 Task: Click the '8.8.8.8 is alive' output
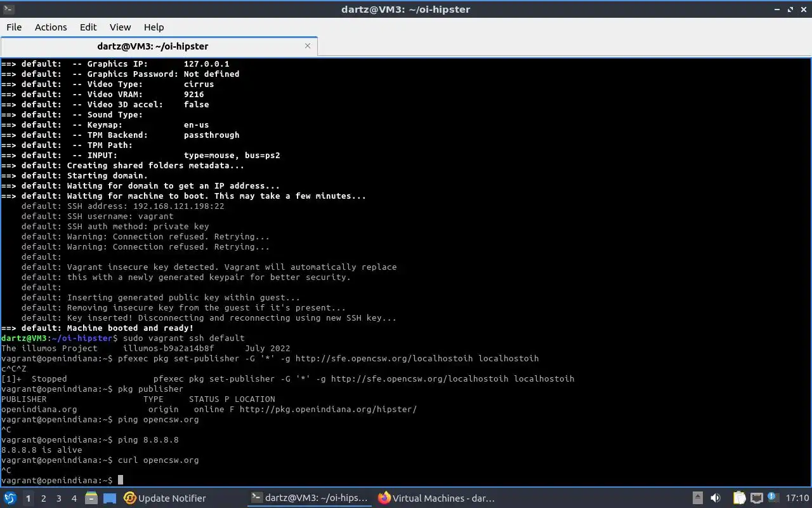[x=42, y=450]
